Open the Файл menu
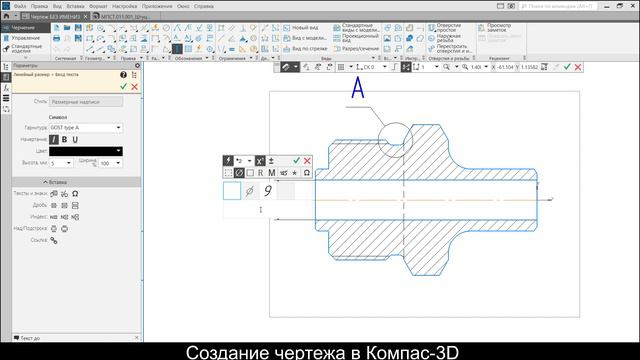The width and height of the screenshot is (640, 360). (20, 6)
